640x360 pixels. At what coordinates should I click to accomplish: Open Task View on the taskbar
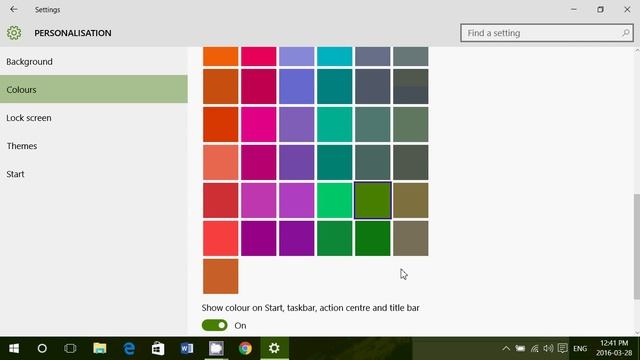click(70, 348)
